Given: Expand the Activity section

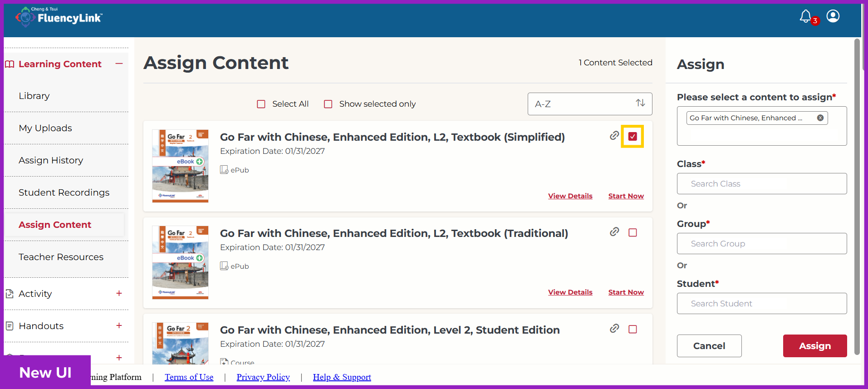Looking at the screenshot, I should pyautogui.click(x=119, y=293).
